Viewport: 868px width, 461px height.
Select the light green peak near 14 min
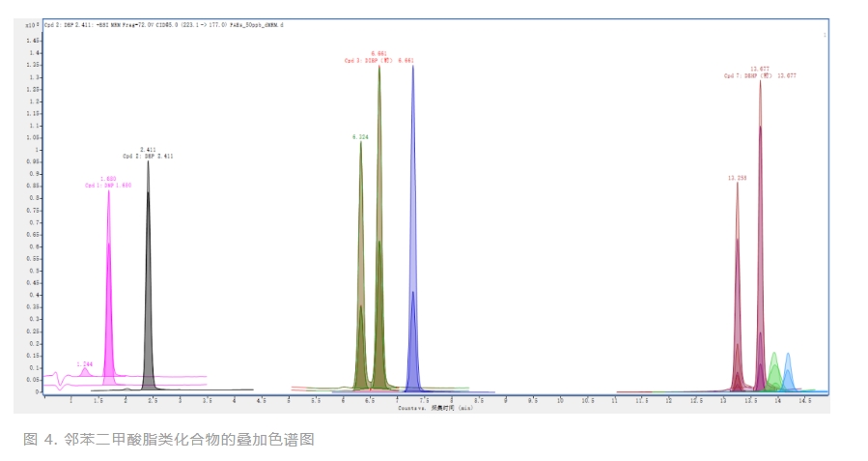pos(773,367)
